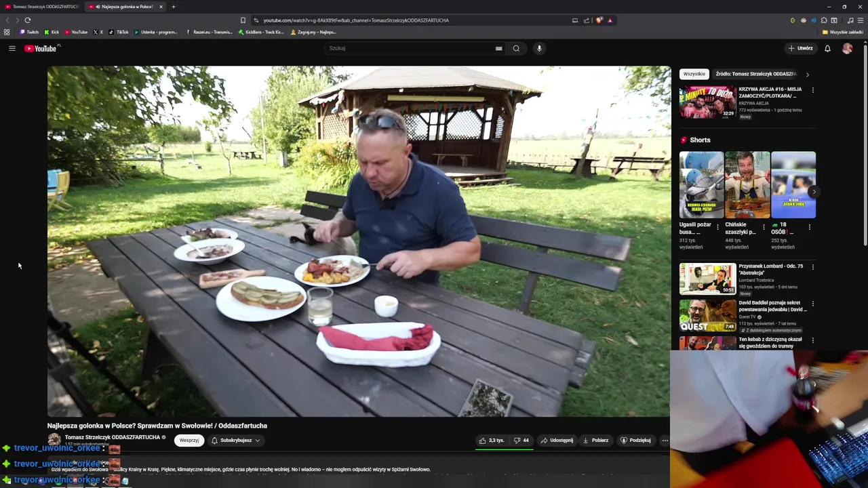Open the Ugasili pożar busa short
This screenshot has width=868, height=488.
click(x=702, y=184)
